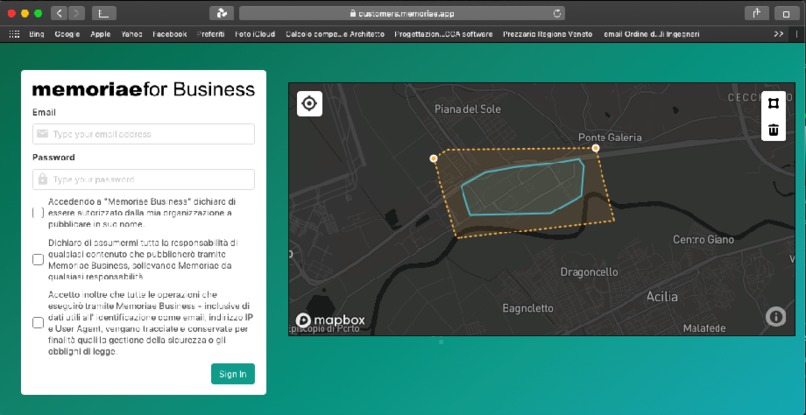Check the 'Accedendo a Memoriae Business' checkbox

click(x=38, y=212)
